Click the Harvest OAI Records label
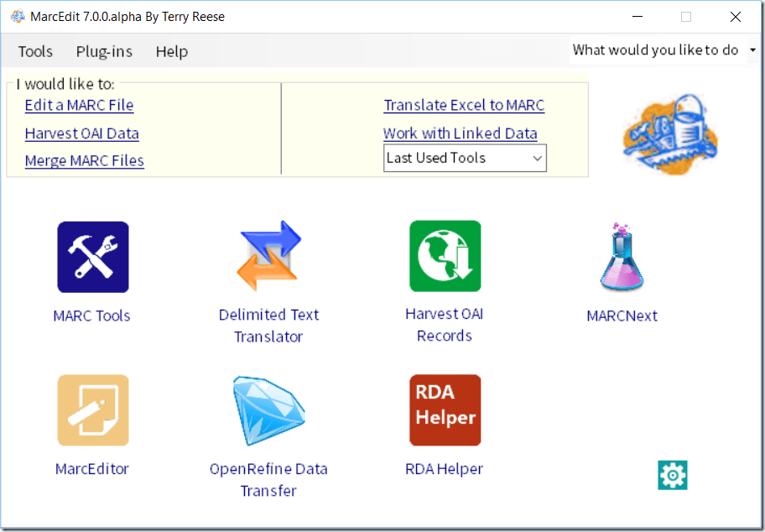The height and width of the screenshot is (532, 765). pyautogui.click(x=445, y=325)
